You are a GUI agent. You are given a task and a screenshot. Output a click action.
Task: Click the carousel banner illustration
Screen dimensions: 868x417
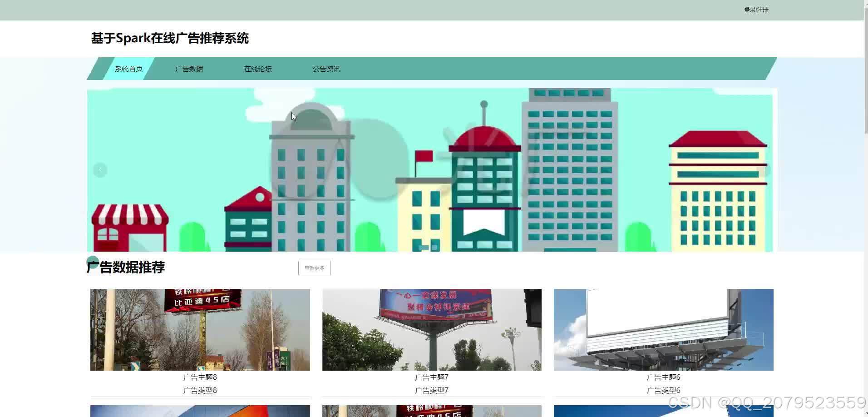(431, 169)
